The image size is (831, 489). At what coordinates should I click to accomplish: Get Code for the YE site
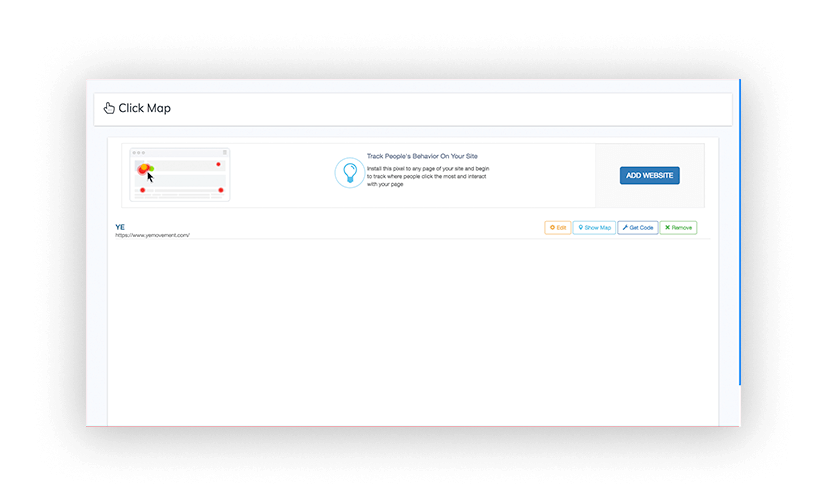(637, 228)
